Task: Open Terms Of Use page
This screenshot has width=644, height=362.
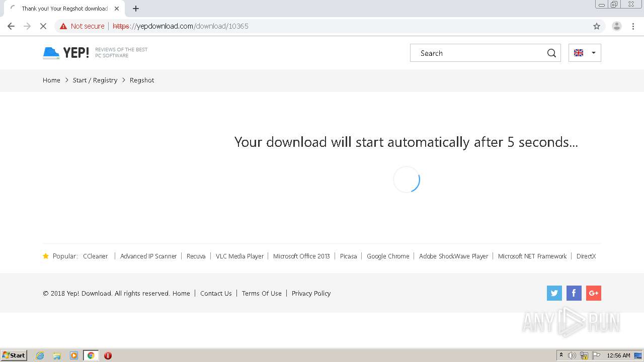Action: coord(262,293)
